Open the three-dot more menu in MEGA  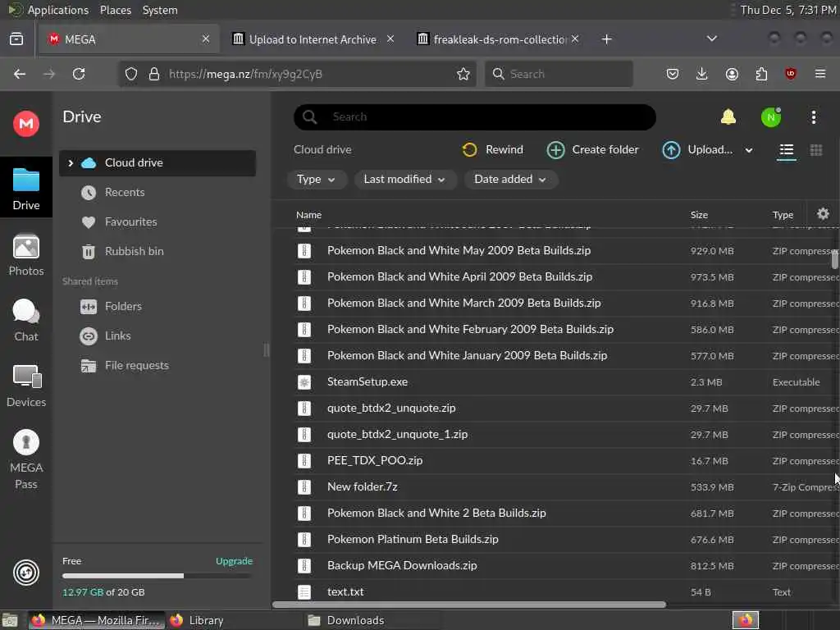click(813, 117)
